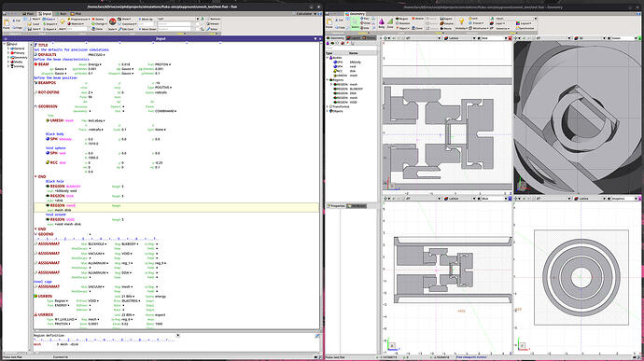Viewport: 644px width, 361px height.
Task: Click Delete in the Geometry toolbar
Action: click(x=417, y=19)
